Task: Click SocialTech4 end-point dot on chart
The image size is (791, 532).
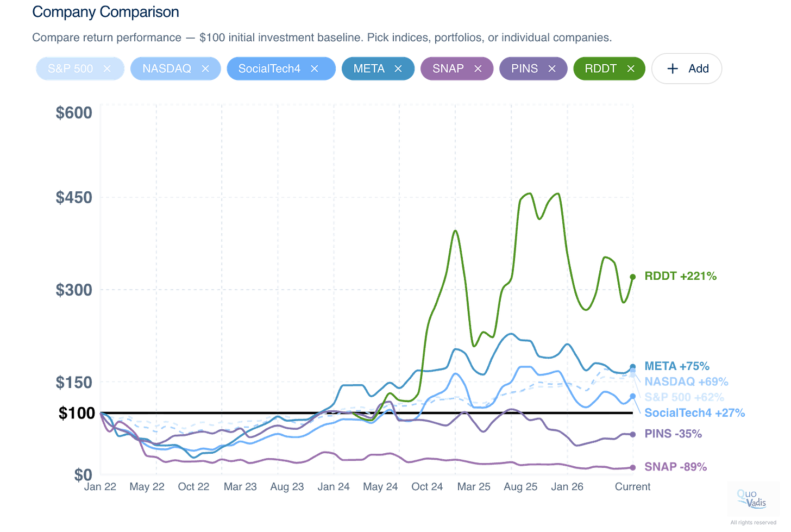Action: 633,396
